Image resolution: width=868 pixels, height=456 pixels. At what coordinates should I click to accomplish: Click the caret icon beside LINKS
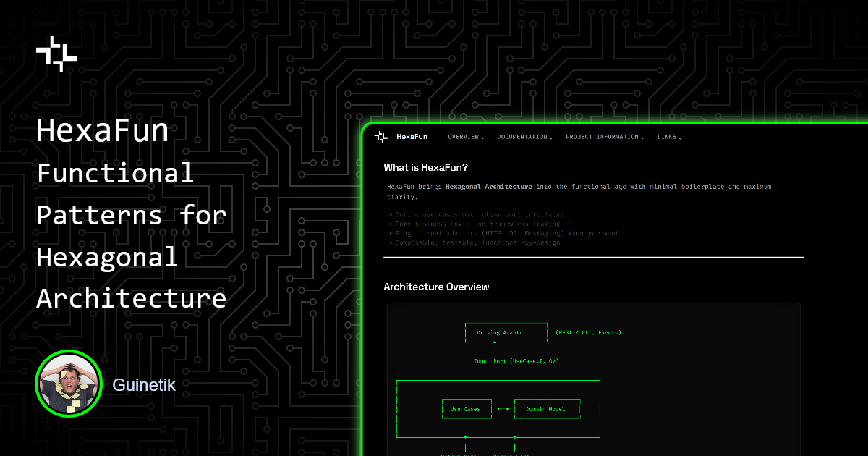coord(681,138)
